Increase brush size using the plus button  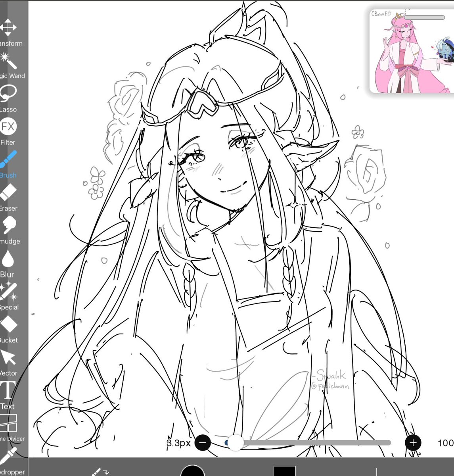pos(413,442)
